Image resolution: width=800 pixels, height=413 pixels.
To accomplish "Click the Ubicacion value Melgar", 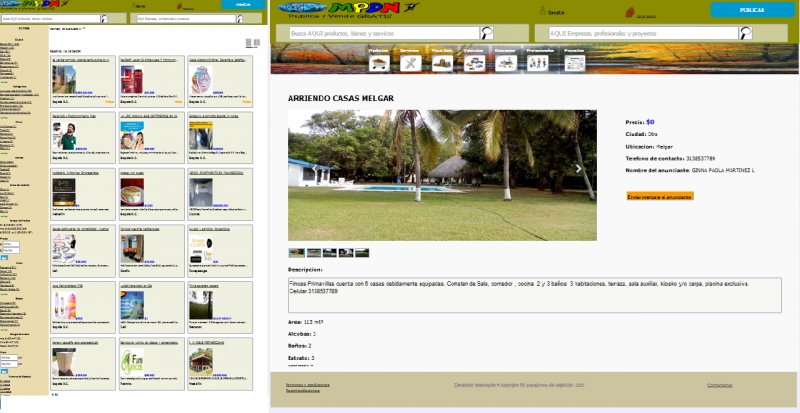I will click(664, 147).
